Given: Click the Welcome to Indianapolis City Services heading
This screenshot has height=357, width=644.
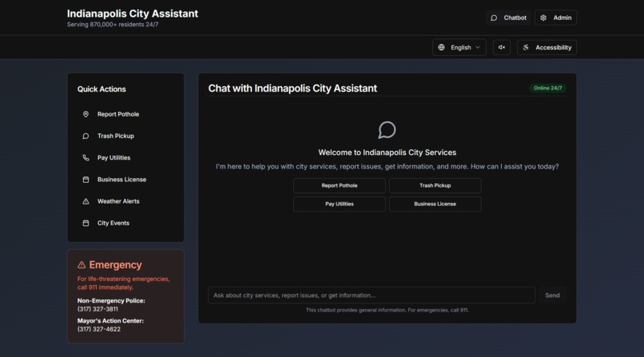Looking at the screenshot, I should click(387, 153).
